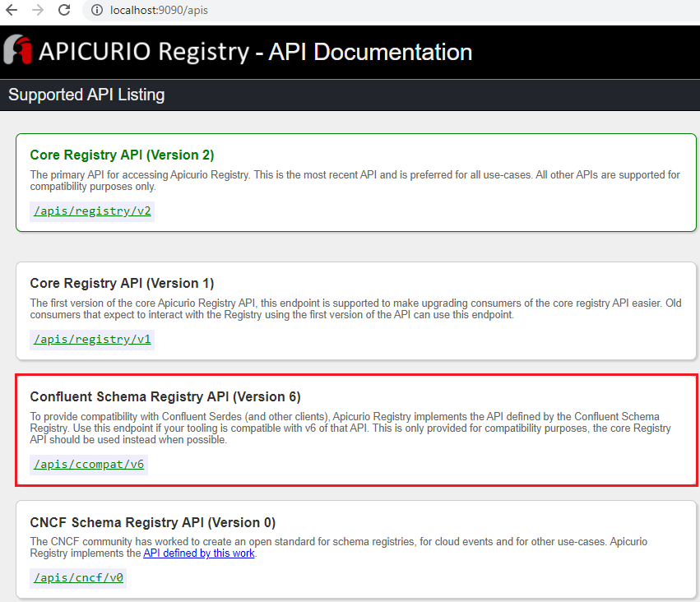Open the /apis/cncf/v0 link
The image size is (700, 602).
tap(79, 578)
